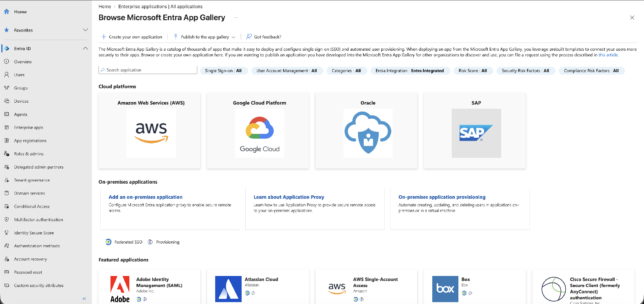Screen dimensions: 644x304
Task: Select the SAP cloud platform card
Action: pyautogui.click(x=475, y=131)
